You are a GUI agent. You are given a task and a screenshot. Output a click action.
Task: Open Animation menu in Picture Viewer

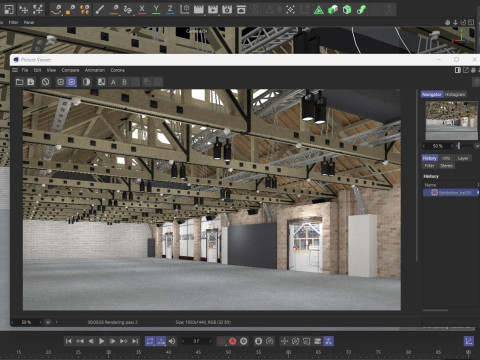pos(95,70)
